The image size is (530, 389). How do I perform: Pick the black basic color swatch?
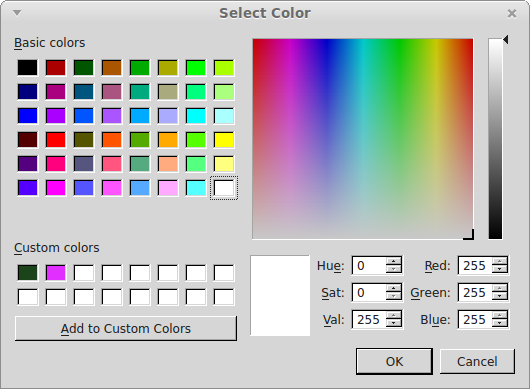(28, 68)
